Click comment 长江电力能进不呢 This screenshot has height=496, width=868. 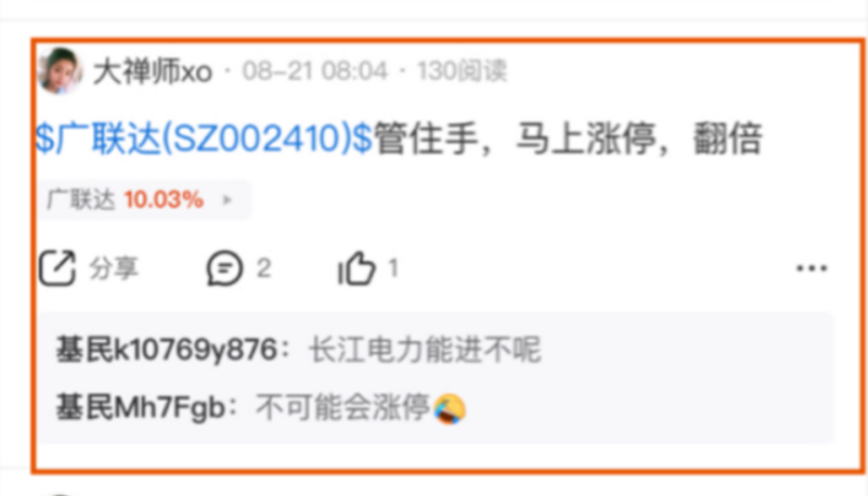(x=424, y=351)
